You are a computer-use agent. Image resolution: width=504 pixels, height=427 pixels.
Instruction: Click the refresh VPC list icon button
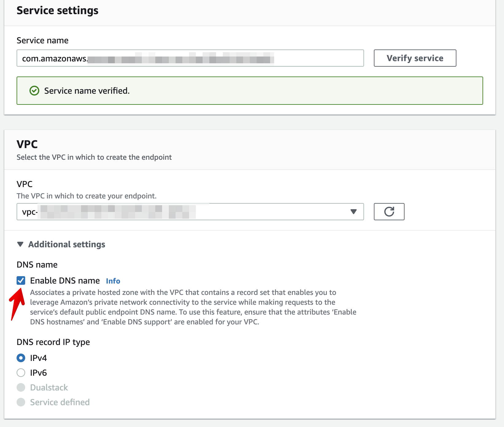[389, 212]
